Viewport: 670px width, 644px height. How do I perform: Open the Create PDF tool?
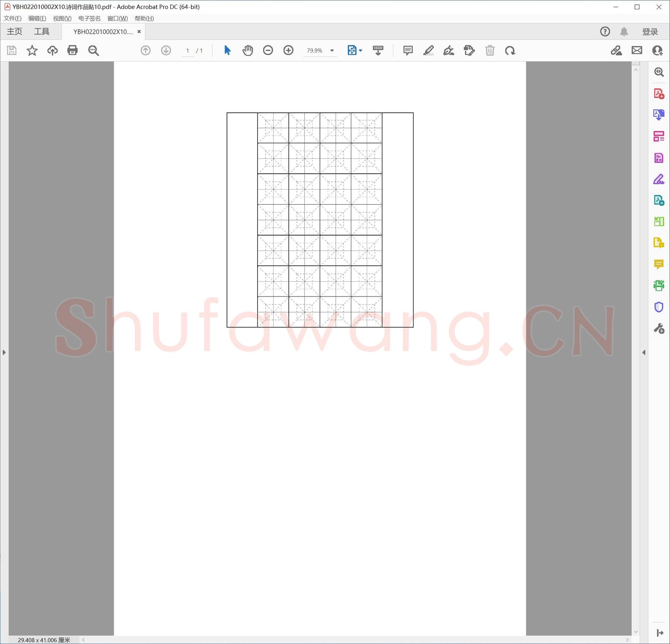[x=659, y=93]
